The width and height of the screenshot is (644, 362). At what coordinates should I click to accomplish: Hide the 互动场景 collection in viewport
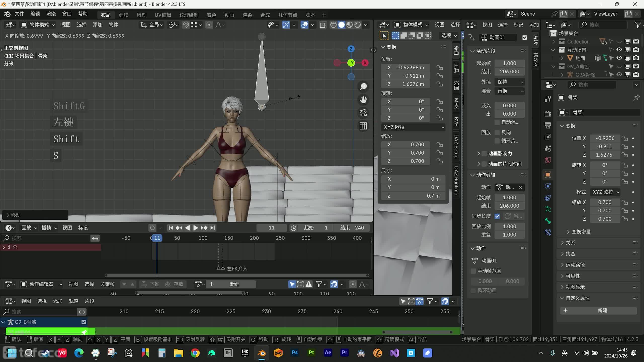point(619,50)
